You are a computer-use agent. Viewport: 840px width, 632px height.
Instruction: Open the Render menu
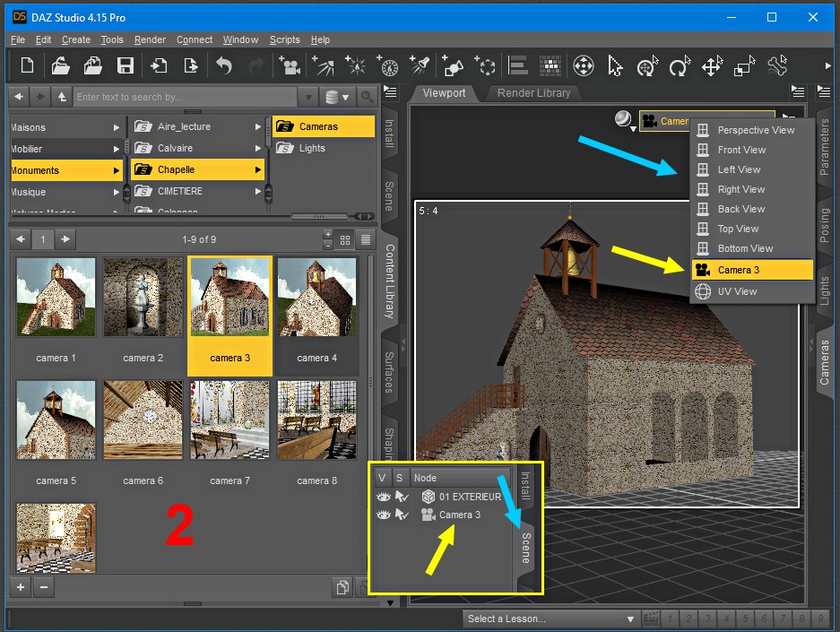tap(150, 39)
